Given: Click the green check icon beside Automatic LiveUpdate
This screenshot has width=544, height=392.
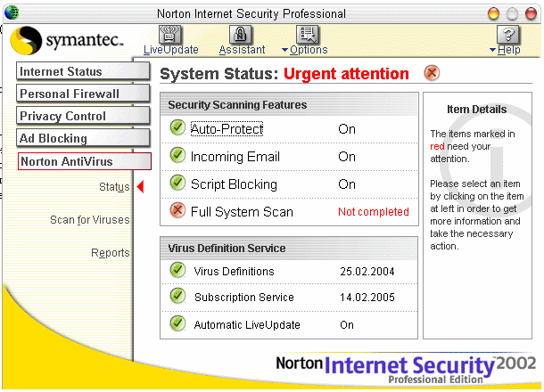Looking at the screenshot, I should pos(177,323).
